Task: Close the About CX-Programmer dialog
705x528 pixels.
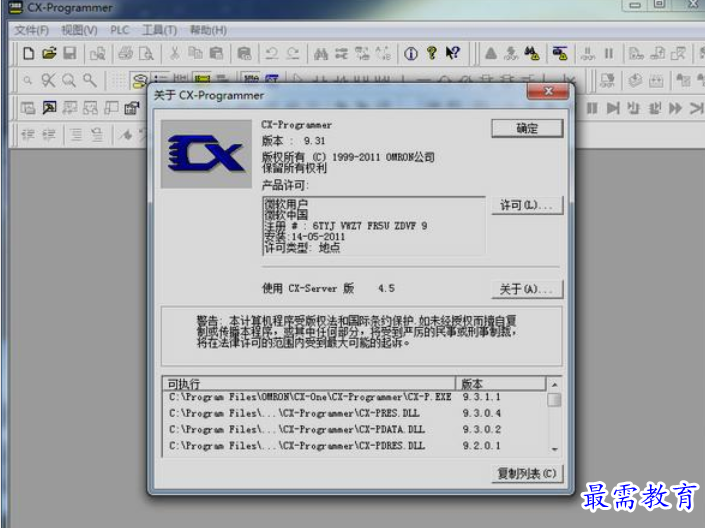Action: (x=549, y=92)
